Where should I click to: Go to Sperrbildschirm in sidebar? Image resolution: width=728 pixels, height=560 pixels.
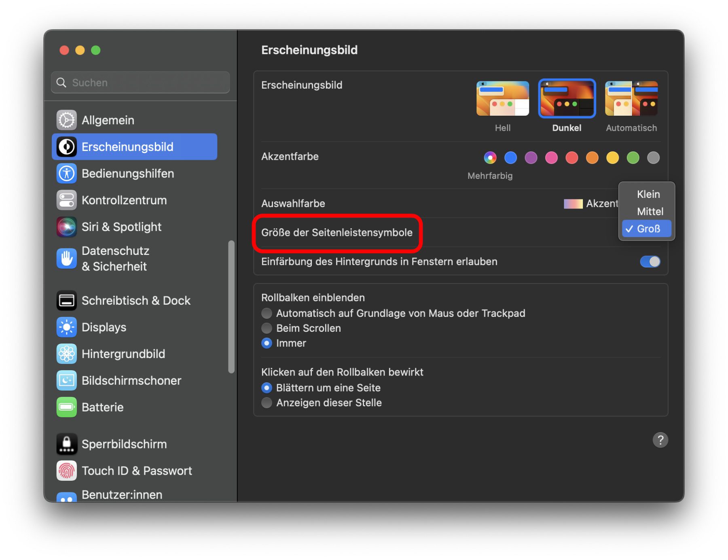[124, 444]
